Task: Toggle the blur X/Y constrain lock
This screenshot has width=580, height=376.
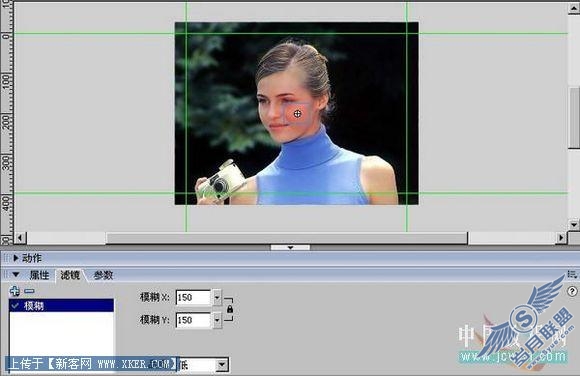Action: (x=230, y=309)
